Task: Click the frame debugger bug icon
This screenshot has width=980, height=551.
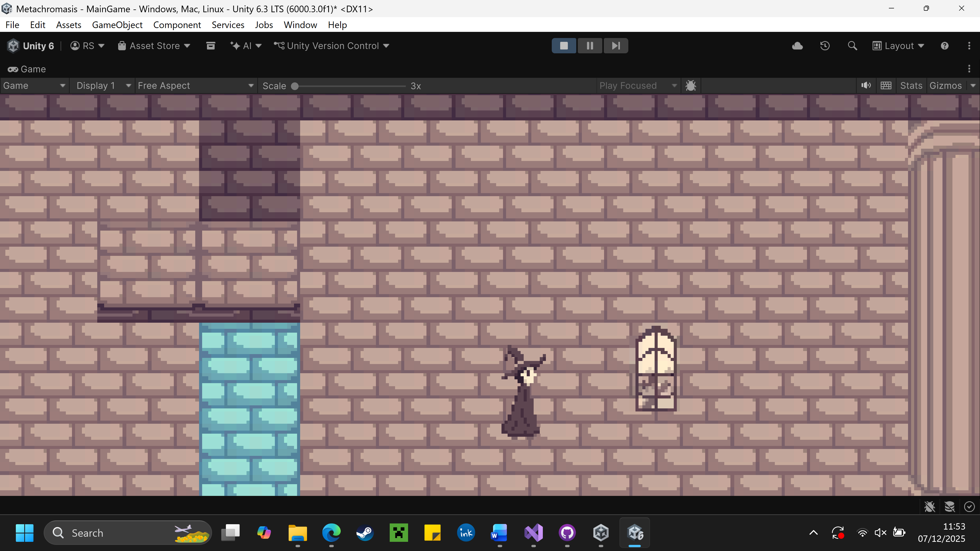Action: (x=691, y=85)
